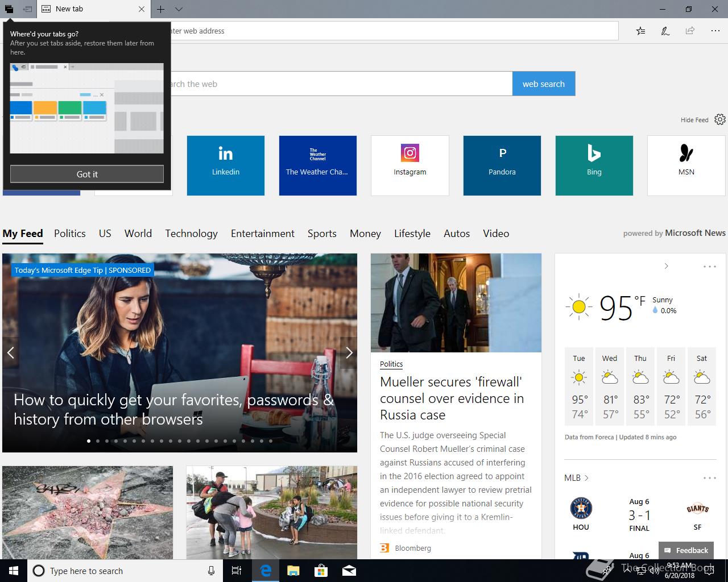
Task: Click the SF Giants team logo
Action: [697, 509]
